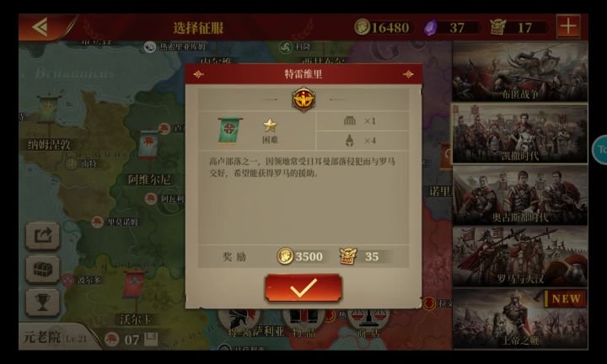607x364 pixels.
Task: Tap the 纳姆涅敦 green banner on map
Action: (48, 110)
